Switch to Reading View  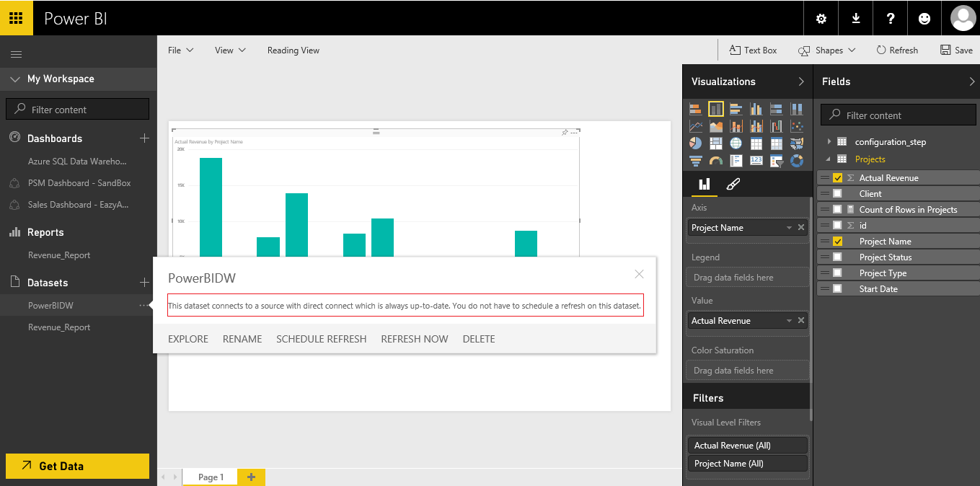coord(293,50)
